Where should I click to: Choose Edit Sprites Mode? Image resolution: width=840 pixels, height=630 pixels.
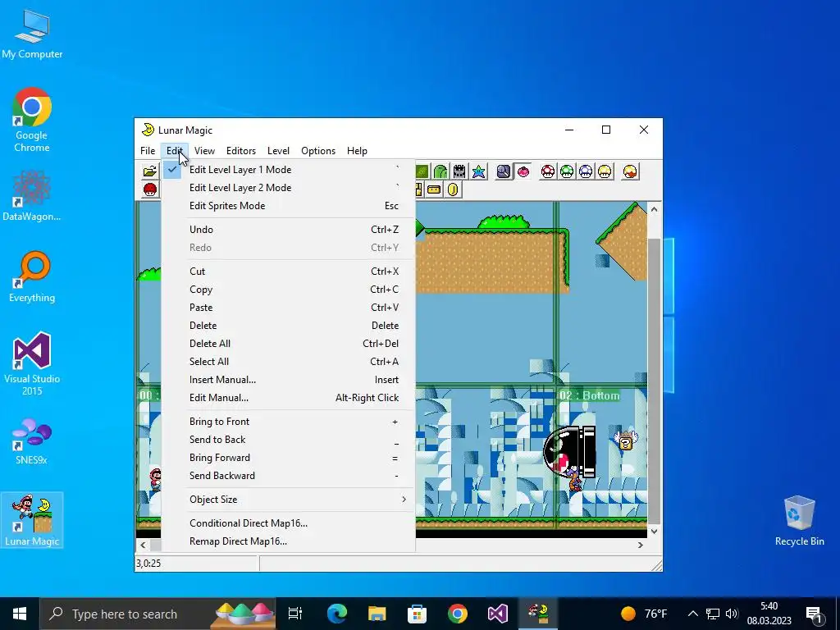(288, 206)
